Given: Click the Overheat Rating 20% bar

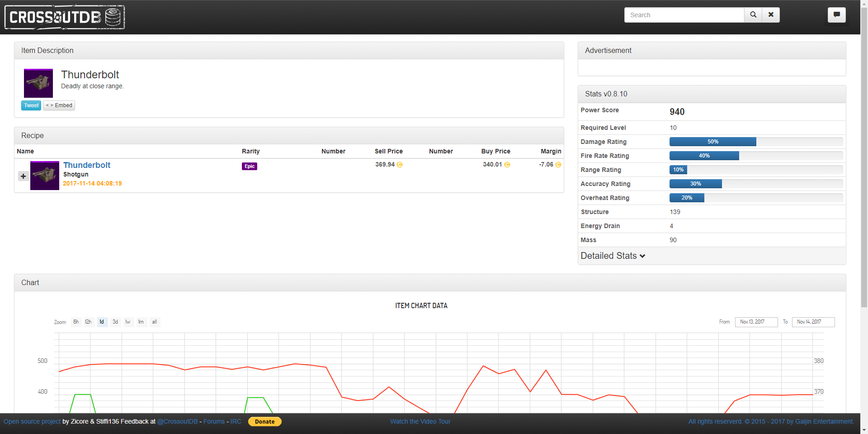Looking at the screenshot, I should [x=687, y=198].
